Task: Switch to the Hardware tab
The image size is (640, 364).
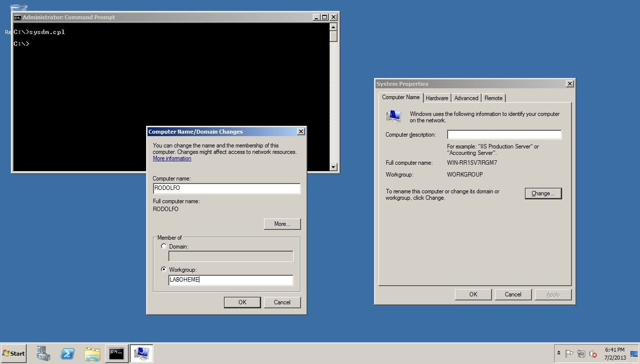Action: (437, 98)
